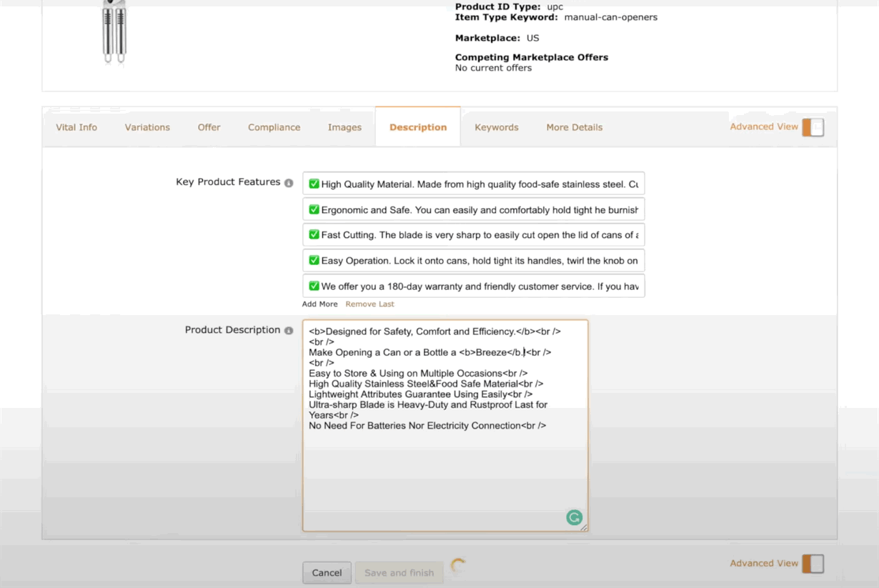Screen dimensions: 879x588
Task: Go to the Images tab
Action: coord(344,127)
